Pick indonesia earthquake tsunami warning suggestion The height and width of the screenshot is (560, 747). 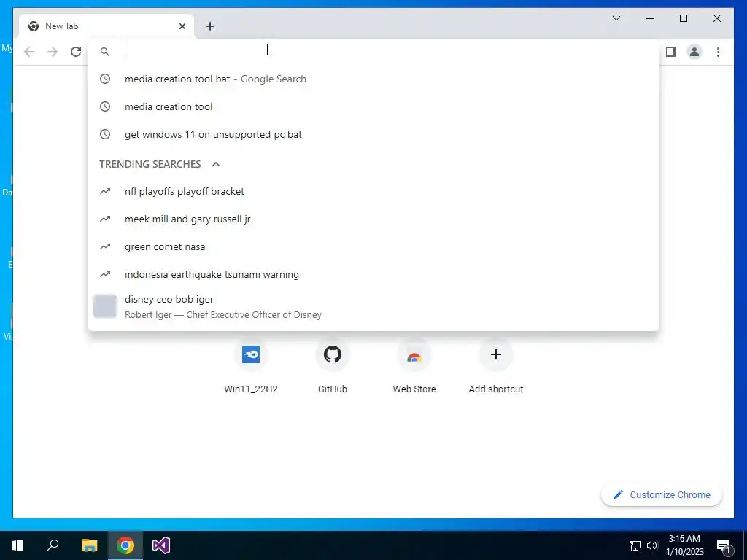(x=373, y=274)
